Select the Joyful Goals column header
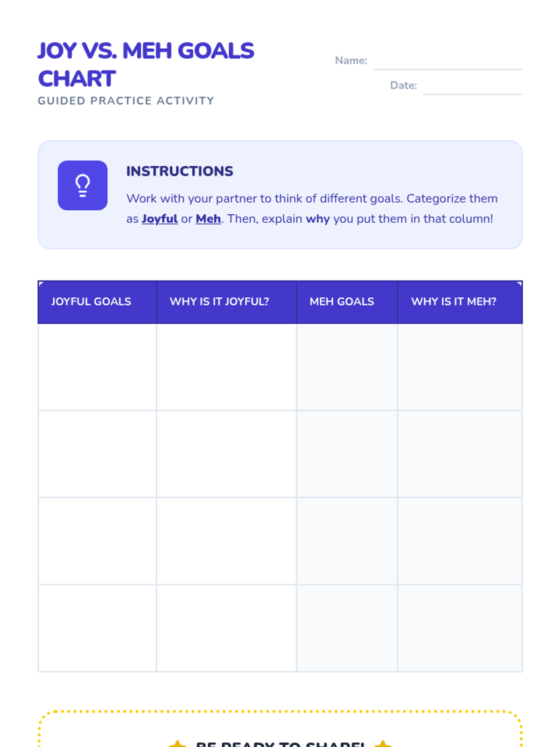The image size is (560, 747). point(91,302)
